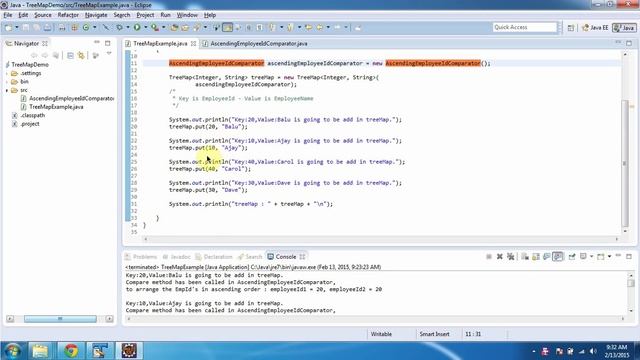Screen dimensions: 640x360
Task: Open the Project menu
Action: point(145,15)
